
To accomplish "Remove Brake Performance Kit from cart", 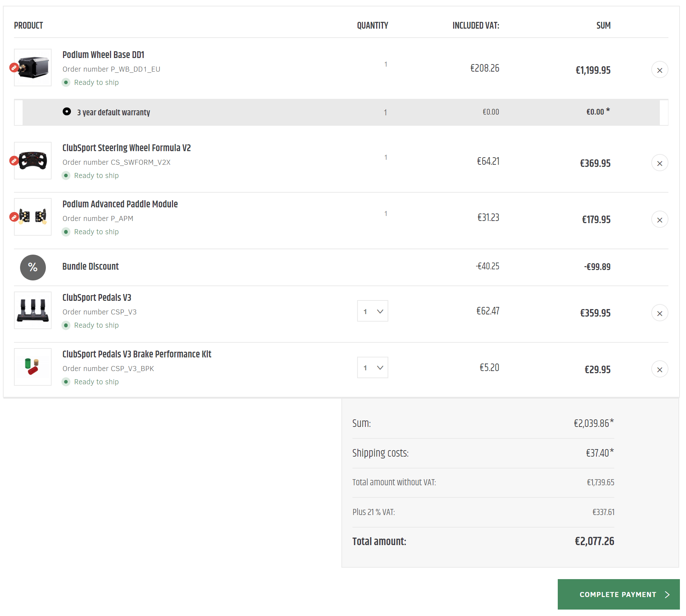I will (x=659, y=370).
